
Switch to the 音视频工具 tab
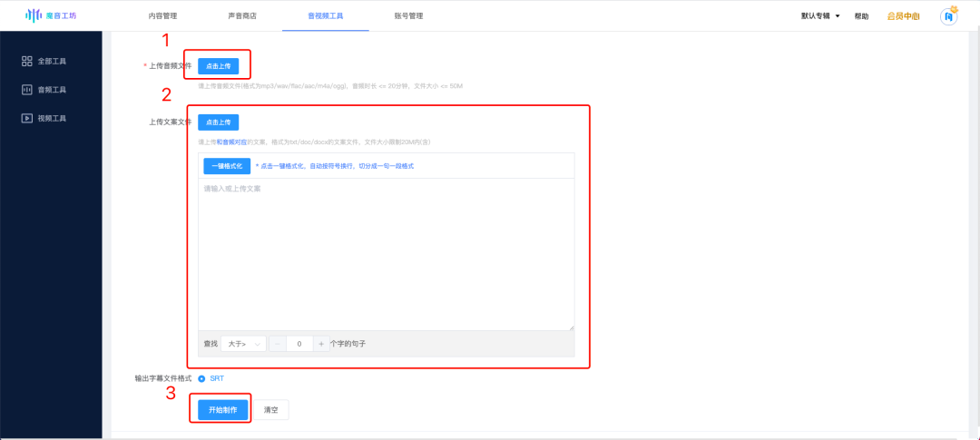(x=325, y=16)
